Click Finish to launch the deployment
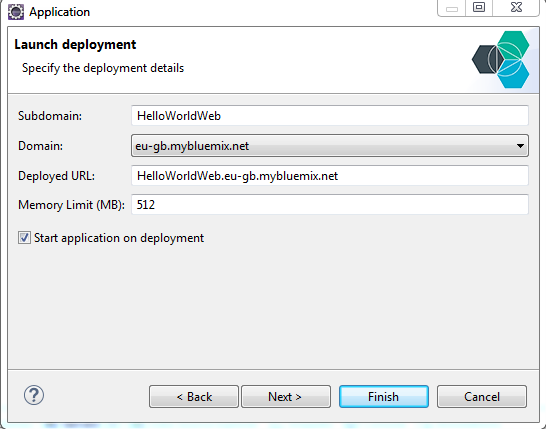The image size is (546, 429). [384, 396]
